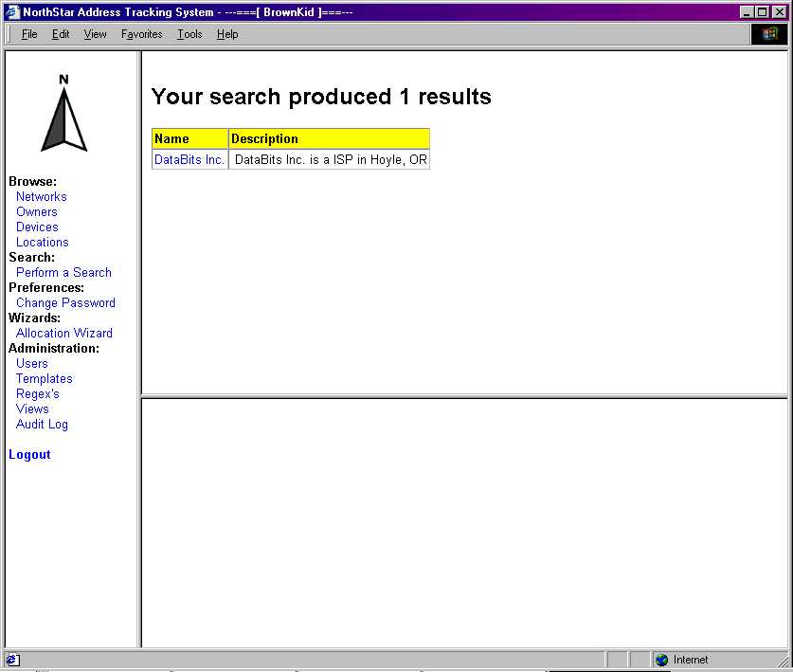This screenshot has width=793, height=672.
Task: Open the Owners link
Action: [36, 211]
